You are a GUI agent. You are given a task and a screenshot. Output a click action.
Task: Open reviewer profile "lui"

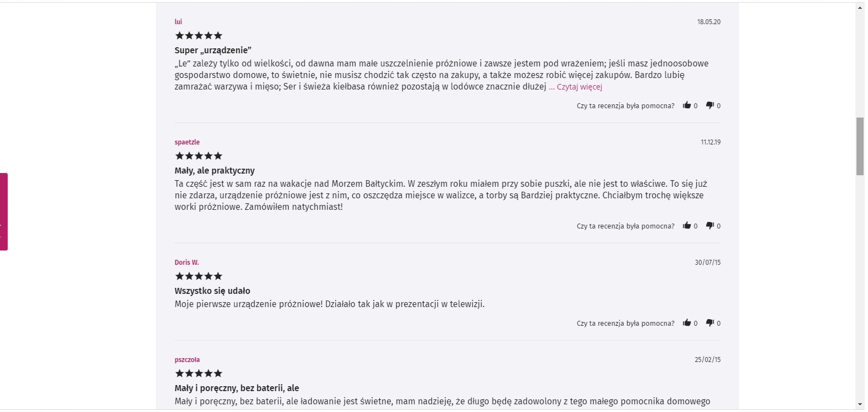pos(178,22)
